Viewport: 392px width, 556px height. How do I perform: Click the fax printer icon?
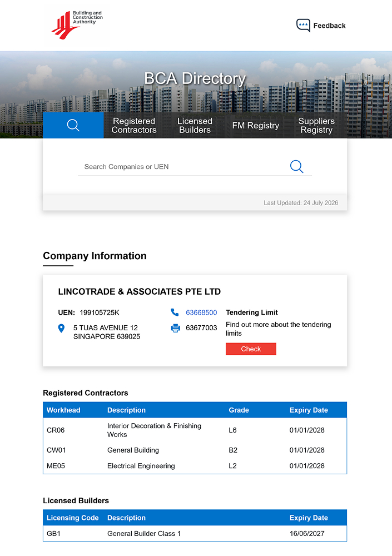click(175, 328)
